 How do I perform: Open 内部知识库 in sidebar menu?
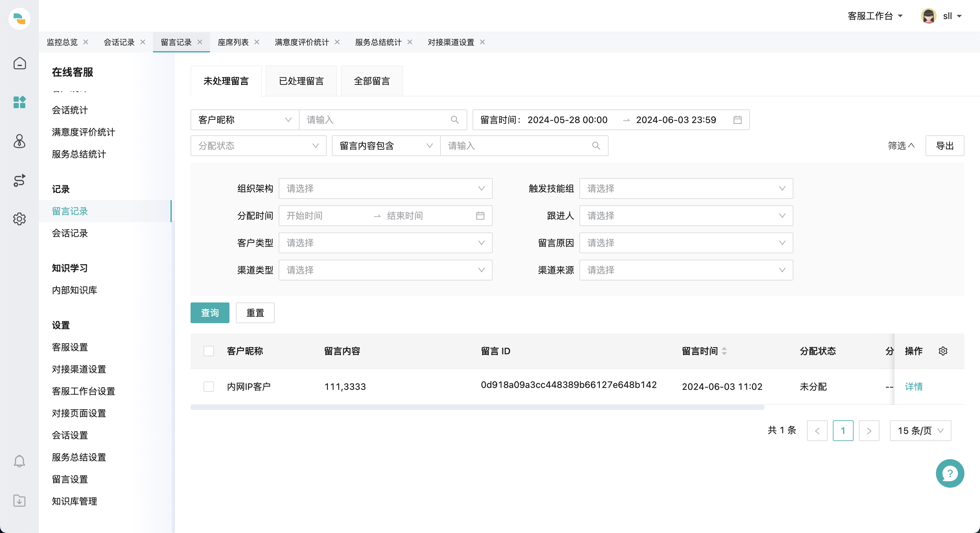pyautogui.click(x=74, y=290)
